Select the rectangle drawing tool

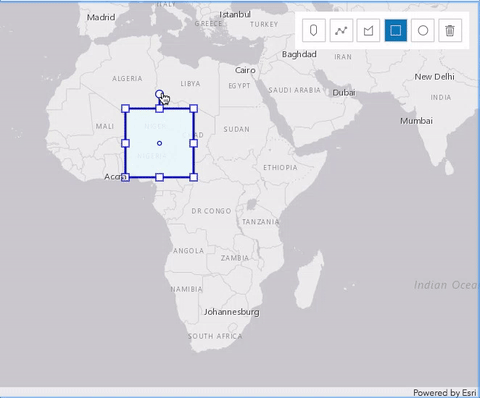point(396,31)
